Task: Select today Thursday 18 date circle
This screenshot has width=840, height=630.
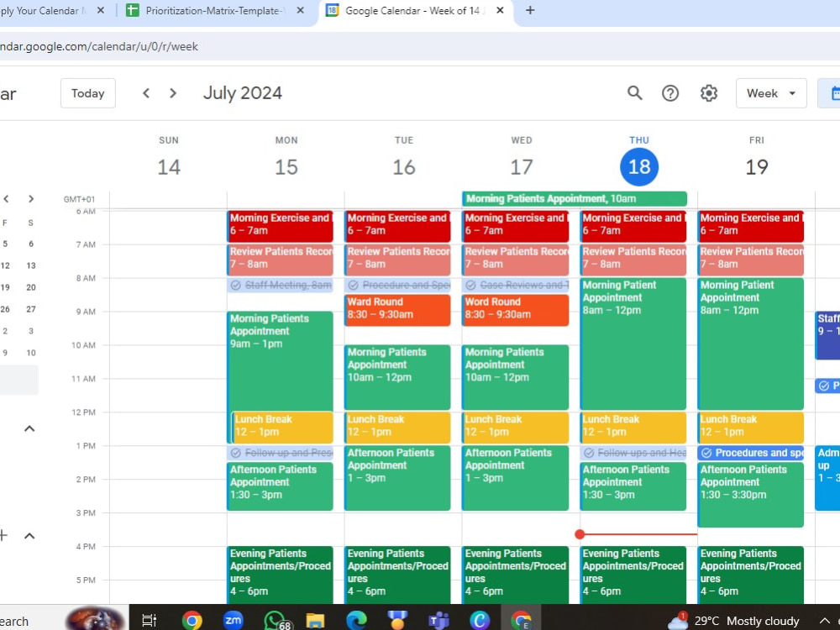Action: [x=639, y=167]
